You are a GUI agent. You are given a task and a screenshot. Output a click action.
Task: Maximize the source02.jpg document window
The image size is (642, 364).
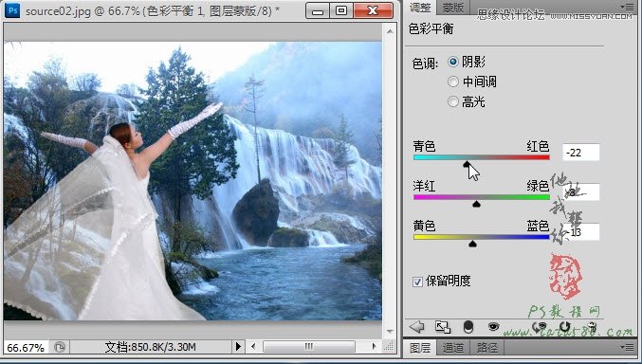click(341, 11)
